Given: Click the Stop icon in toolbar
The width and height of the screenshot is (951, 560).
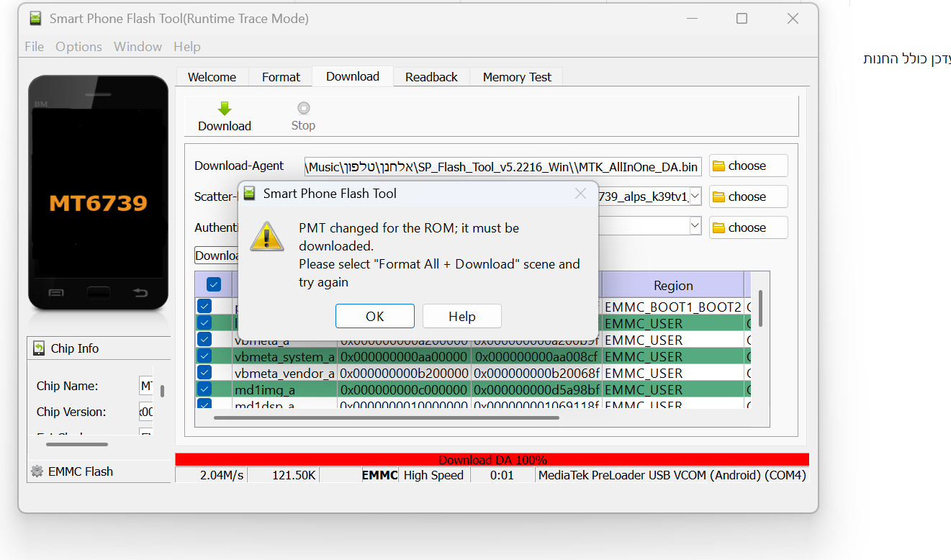Looking at the screenshot, I should pos(303,109).
